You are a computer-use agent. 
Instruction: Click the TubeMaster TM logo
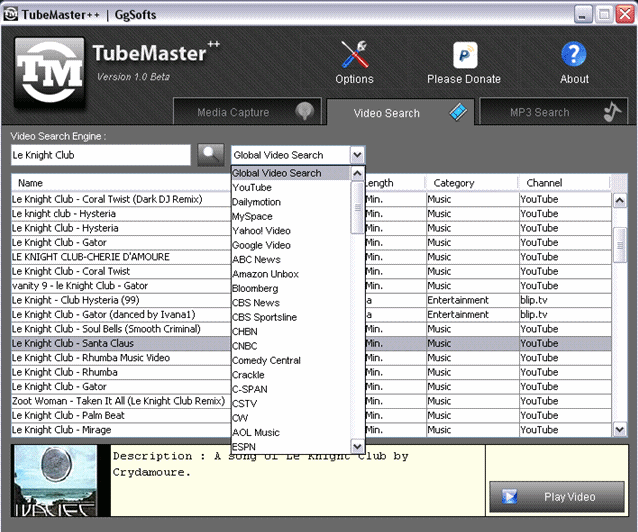click(50, 73)
